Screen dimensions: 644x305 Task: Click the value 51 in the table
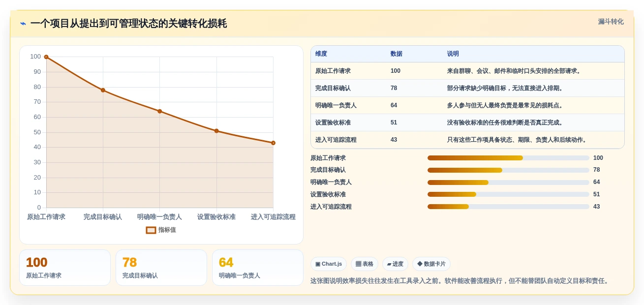tap(394, 122)
